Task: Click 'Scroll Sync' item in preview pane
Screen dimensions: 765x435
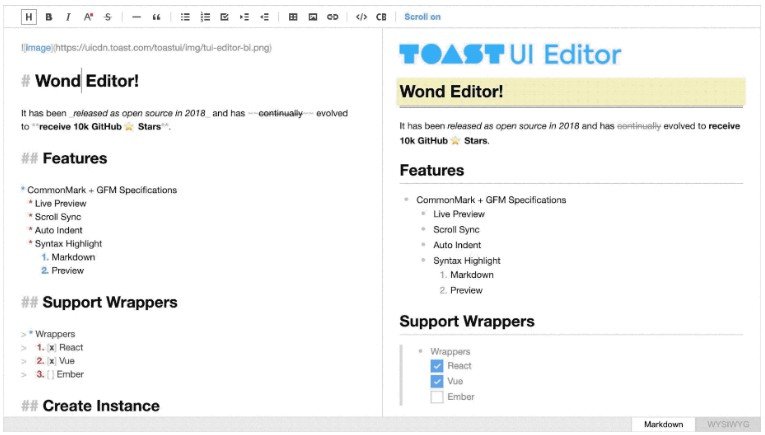Action: click(456, 230)
